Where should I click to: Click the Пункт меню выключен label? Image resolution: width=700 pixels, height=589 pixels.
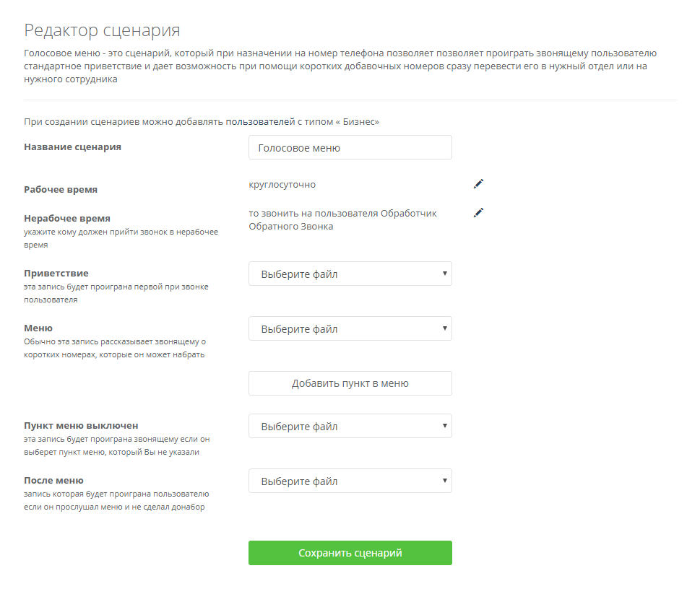(x=81, y=426)
